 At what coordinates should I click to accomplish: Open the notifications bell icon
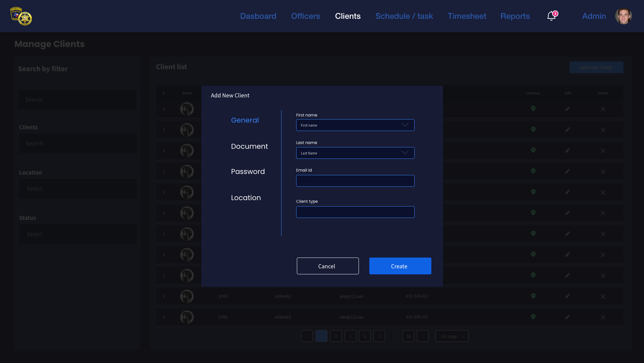pos(551,16)
